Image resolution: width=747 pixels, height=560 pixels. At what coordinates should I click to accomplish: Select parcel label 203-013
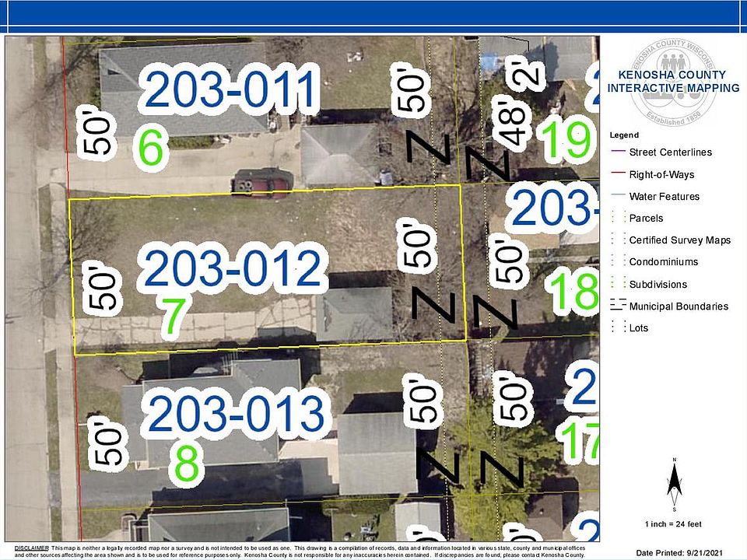pos(237,413)
